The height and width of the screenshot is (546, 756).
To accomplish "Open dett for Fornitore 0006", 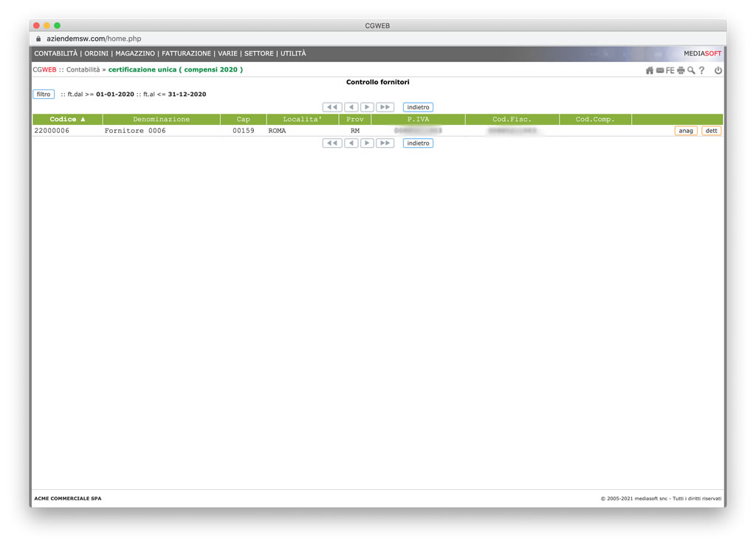I will [x=711, y=131].
